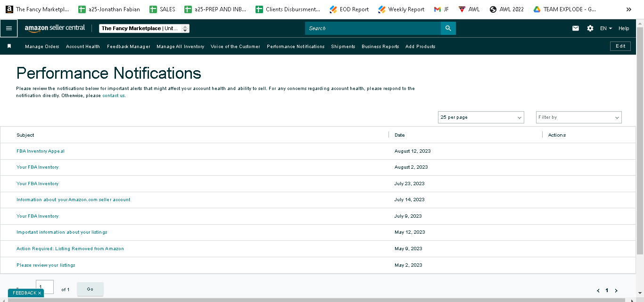The width and height of the screenshot is (644, 302).
Task: Go to Account Health
Action: pos(83,47)
